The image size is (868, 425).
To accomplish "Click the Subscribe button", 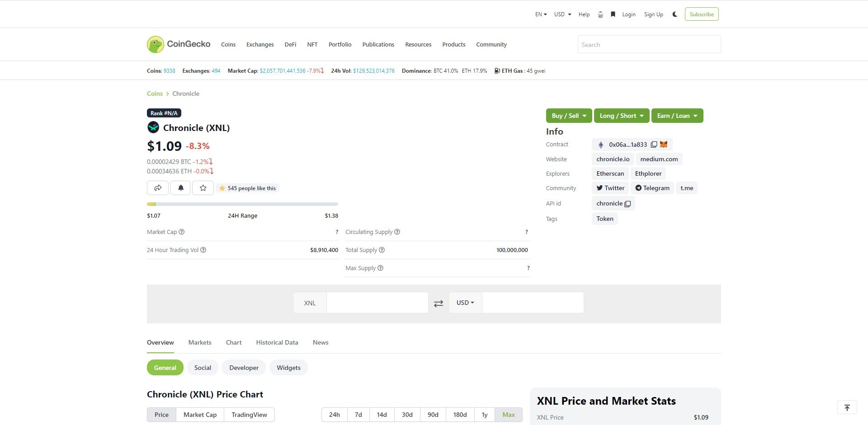I will pyautogui.click(x=701, y=14).
